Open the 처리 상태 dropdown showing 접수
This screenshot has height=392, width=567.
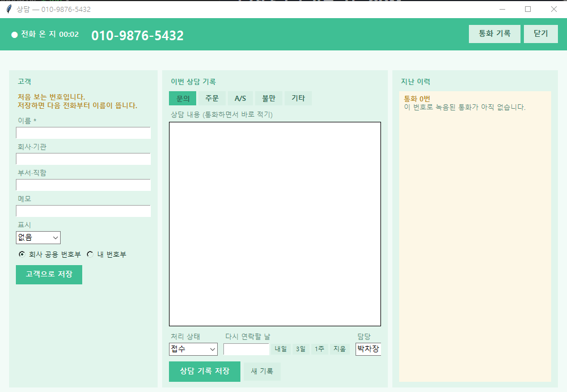tap(193, 349)
